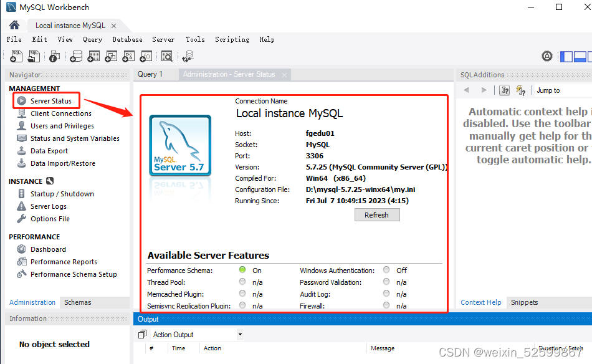Open the search table data tool
Screen dimensions: 592x364
166,56
